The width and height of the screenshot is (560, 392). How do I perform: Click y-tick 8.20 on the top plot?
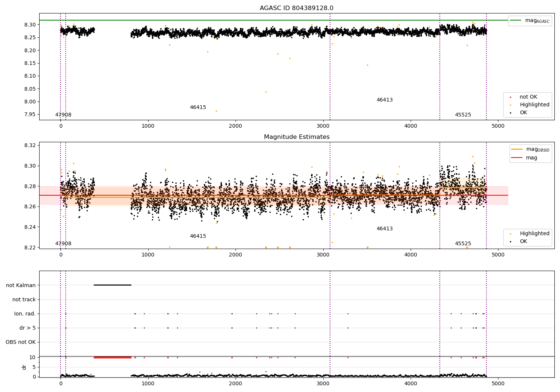(30, 50)
